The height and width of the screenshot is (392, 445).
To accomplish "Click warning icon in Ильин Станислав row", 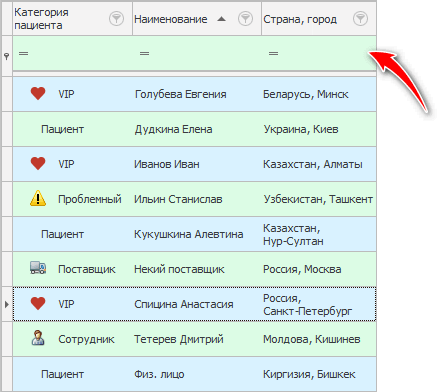I will pos(38,198).
